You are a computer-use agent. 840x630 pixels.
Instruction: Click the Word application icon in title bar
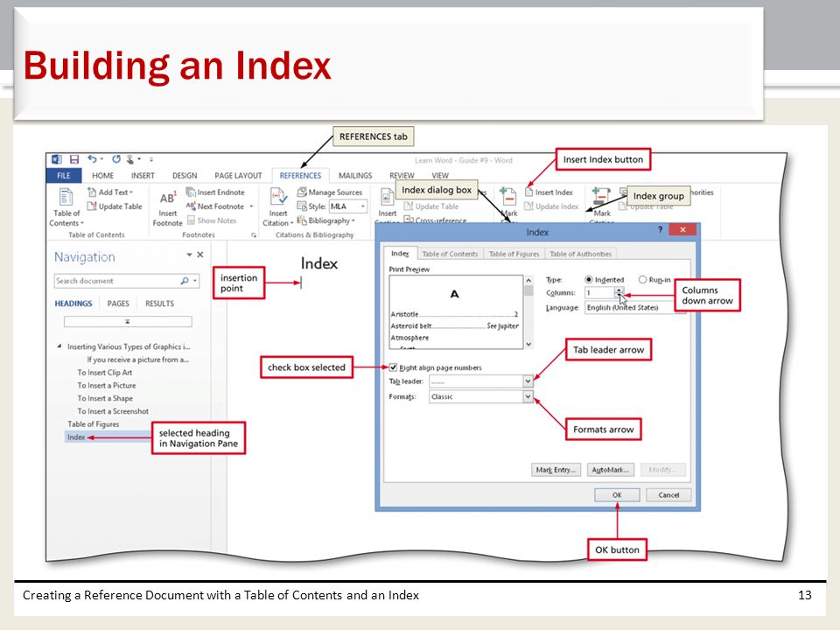[x=57, y=159]
